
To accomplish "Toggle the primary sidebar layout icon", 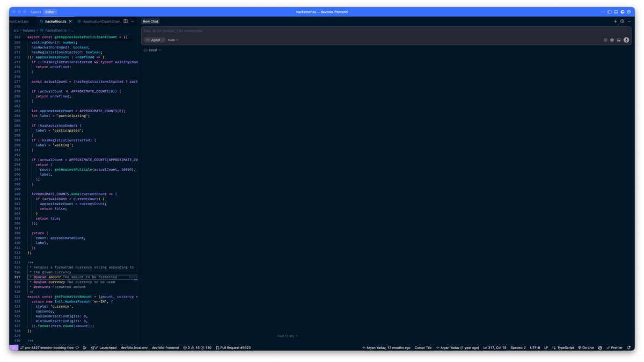I will click(x=609, y=12).
